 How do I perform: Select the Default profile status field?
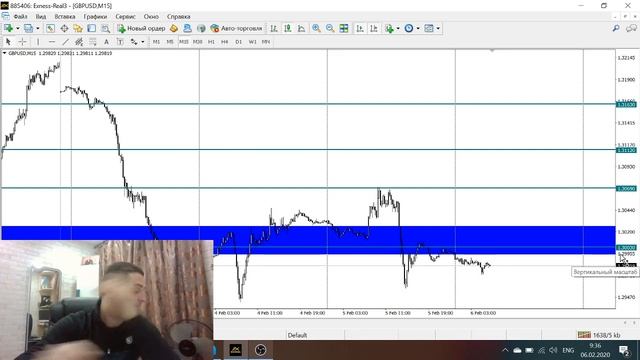pos(297,335)
